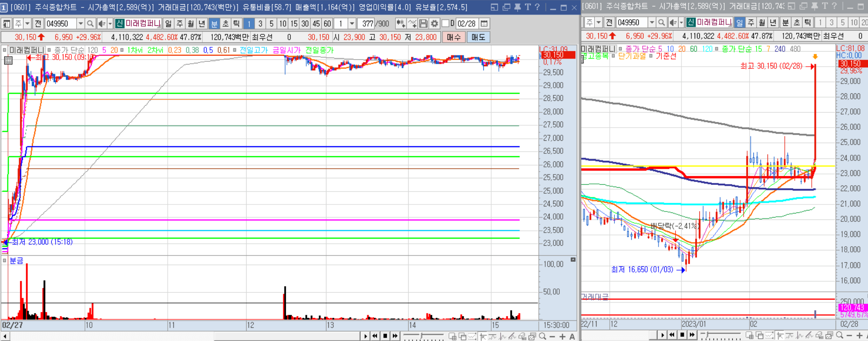Select 주 weekly period tab in right chart
The height and width of the screenshot is (341, 868).
pyautogui.click(x=751, y=23)
